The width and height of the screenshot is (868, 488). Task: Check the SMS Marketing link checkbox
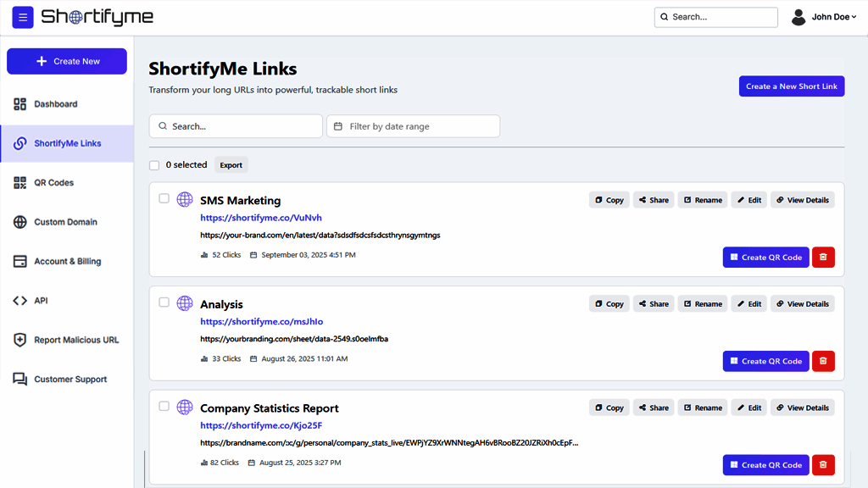164,199
